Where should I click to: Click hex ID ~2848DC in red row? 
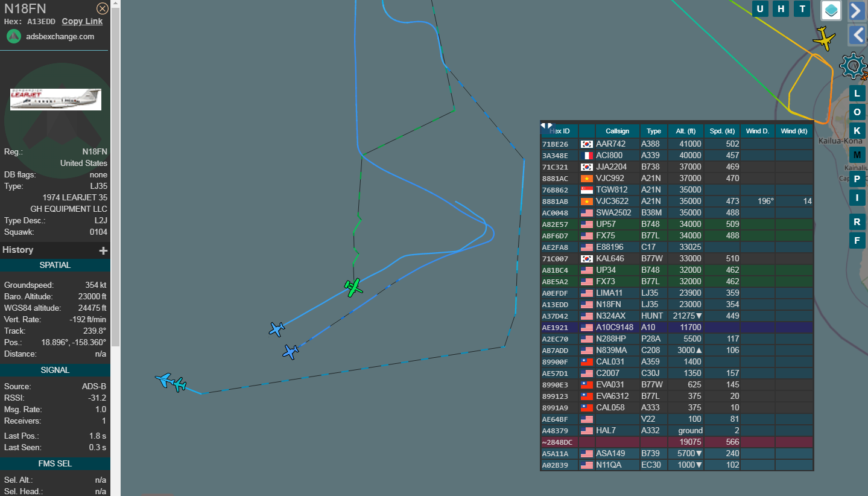click(x=557, y=442)
